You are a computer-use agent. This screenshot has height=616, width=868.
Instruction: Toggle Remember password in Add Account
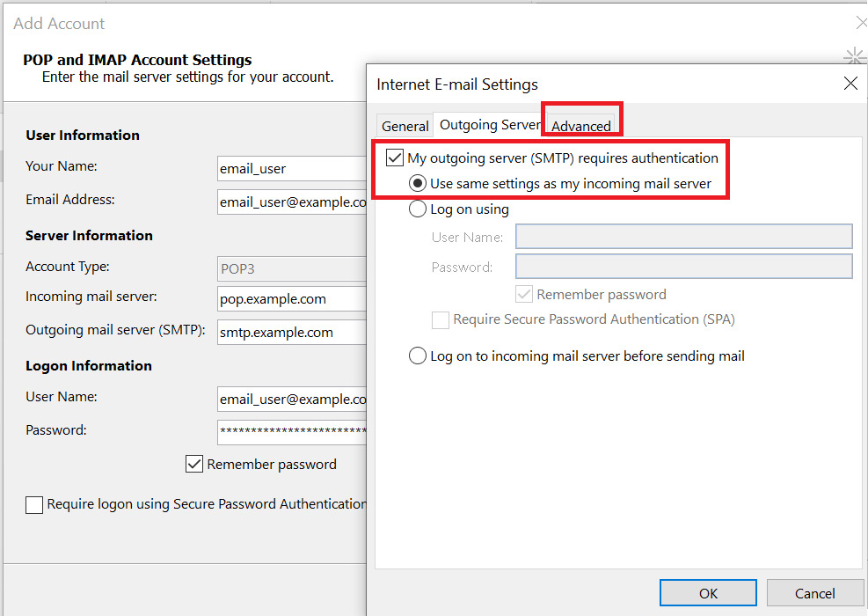pos(194,464)
